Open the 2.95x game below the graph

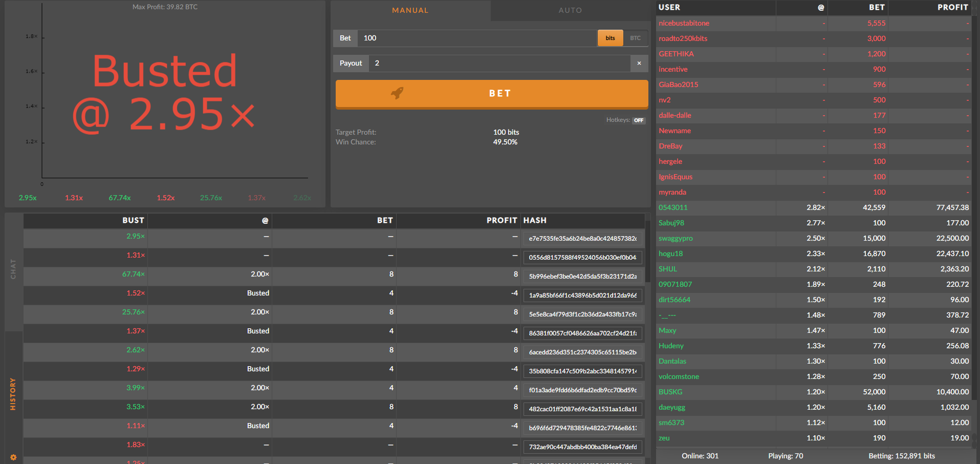28,198
